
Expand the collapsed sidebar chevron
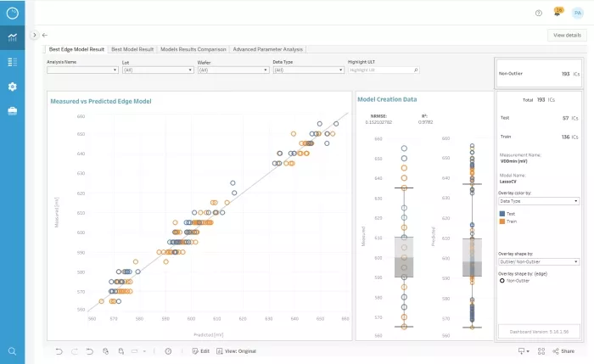pos(34,35)
